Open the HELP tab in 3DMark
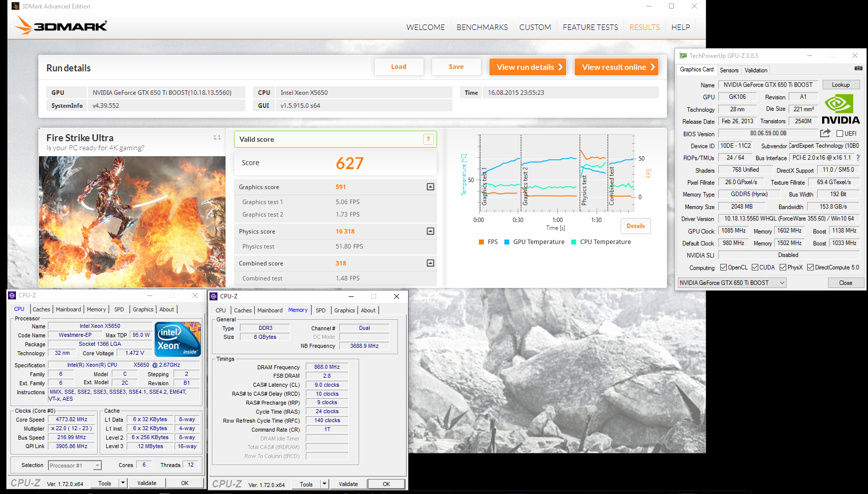 click(680, 27)
